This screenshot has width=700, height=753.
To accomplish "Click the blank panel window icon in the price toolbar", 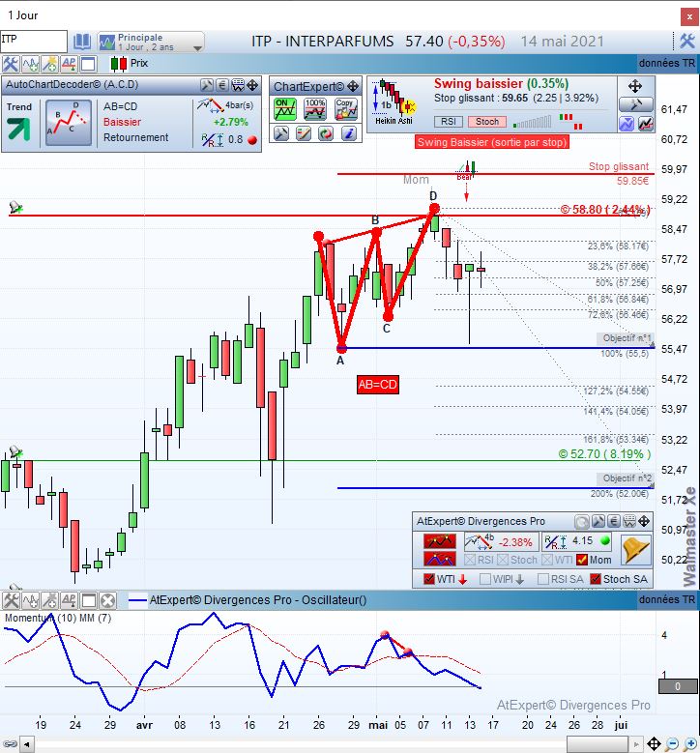I will [88, 64].
